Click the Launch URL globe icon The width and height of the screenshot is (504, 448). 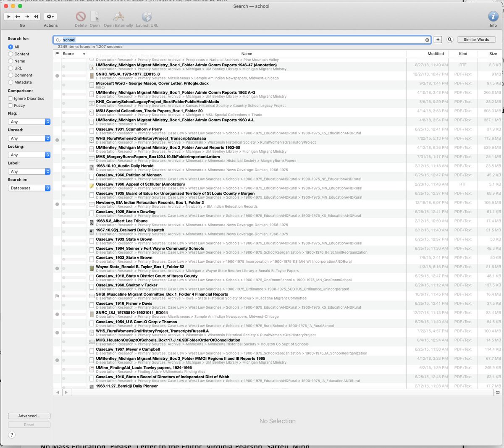(x=147, y=16)
